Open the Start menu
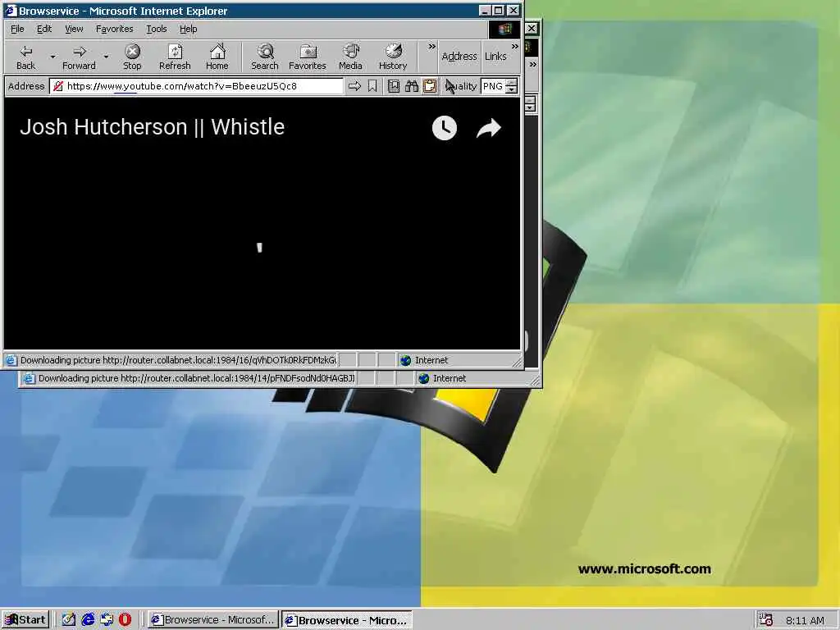840x630 pixels. tap(25, 620)
